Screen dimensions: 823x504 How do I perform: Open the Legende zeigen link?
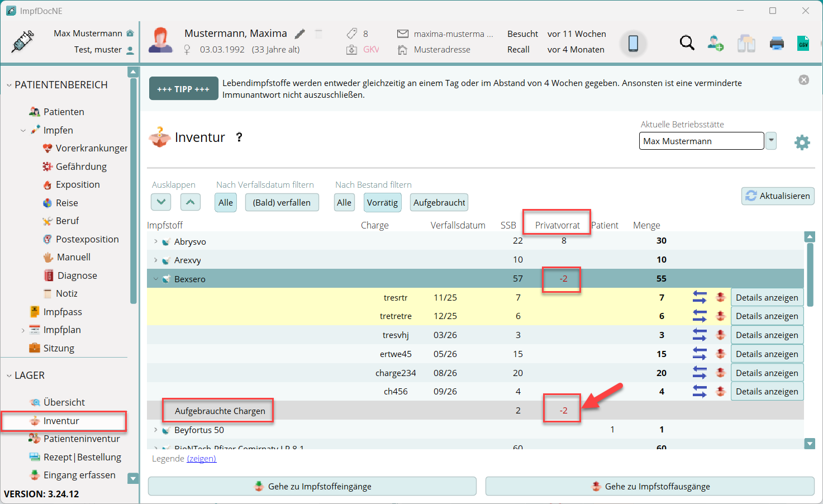point(201,459)
